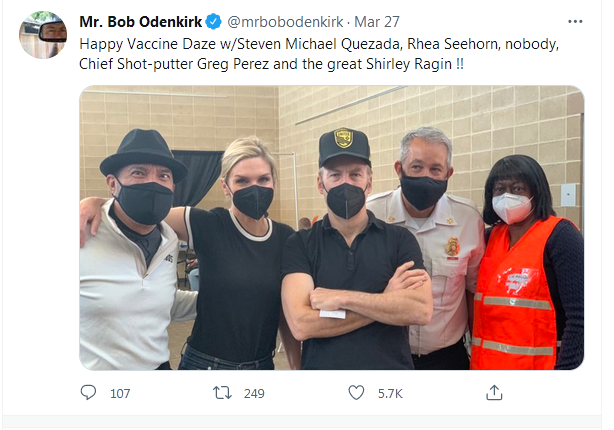
Task: Open the three-dot more options menu
Action: 574,21
